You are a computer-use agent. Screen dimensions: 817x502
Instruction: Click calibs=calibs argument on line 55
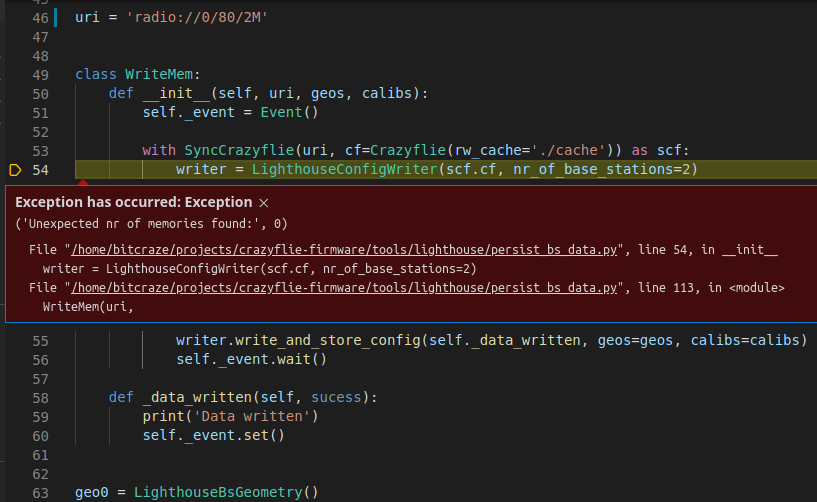coord(745,340)
